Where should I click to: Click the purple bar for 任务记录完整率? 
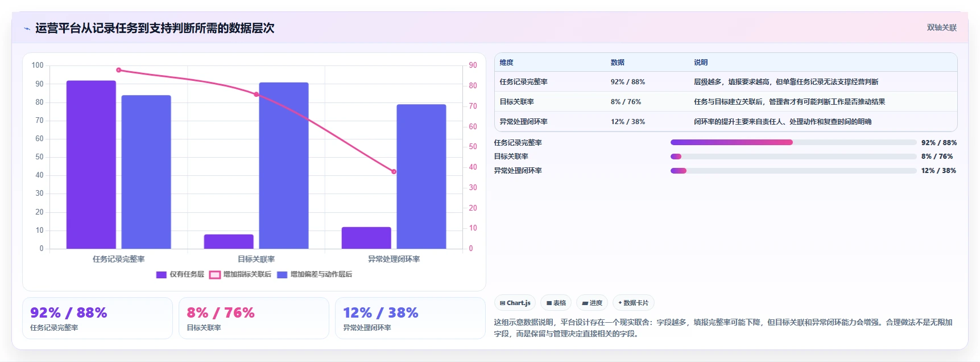pyautogui.click(x=91, y=164)
